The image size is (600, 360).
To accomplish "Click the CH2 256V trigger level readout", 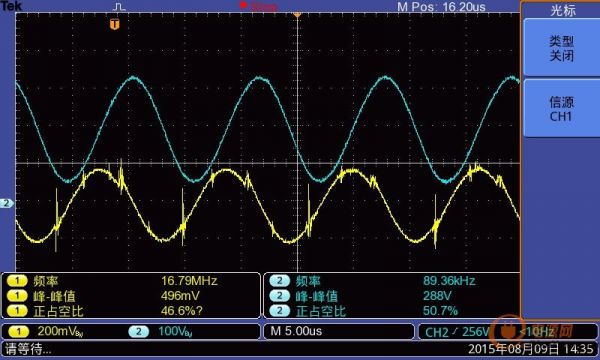I will [x=457, y=332].
